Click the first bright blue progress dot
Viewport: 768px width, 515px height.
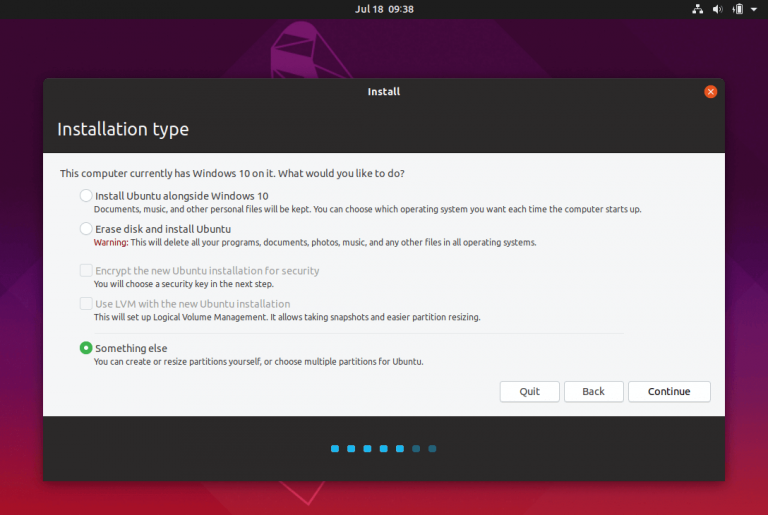point(335,449)
